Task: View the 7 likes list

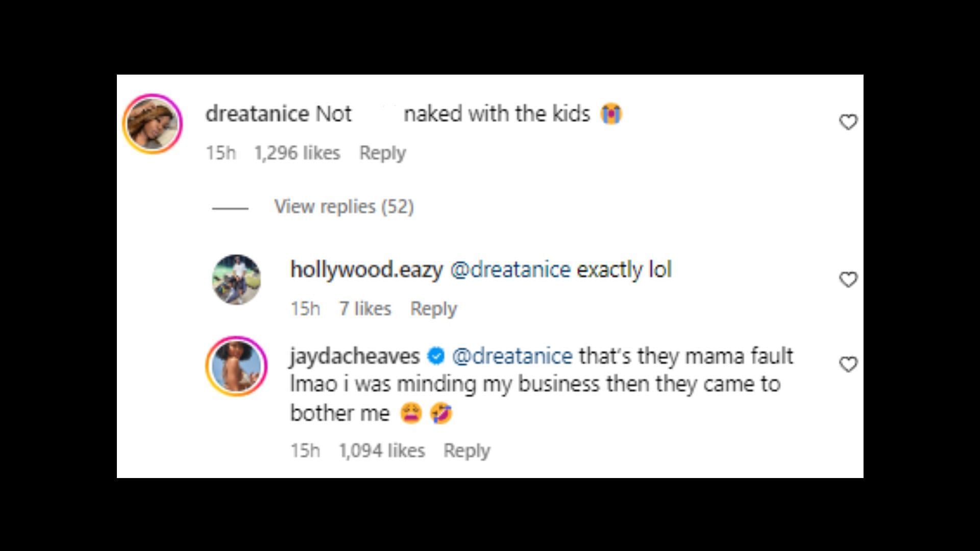Action: tap(365, 309)
